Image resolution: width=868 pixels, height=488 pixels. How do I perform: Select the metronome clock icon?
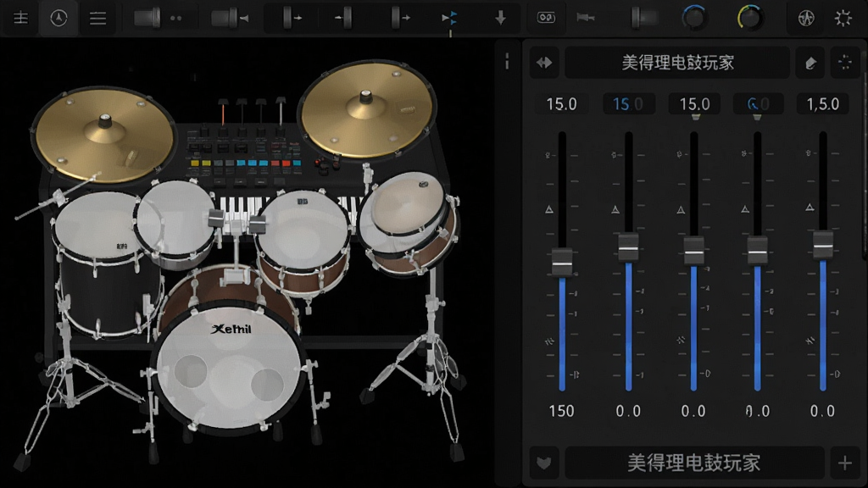coord(58,18)
